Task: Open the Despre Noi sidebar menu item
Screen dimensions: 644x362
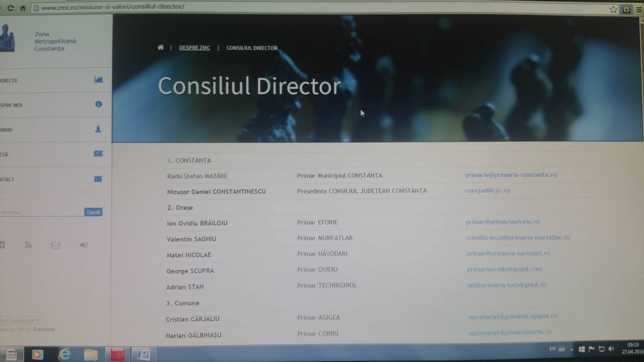Action: (55, 105)
